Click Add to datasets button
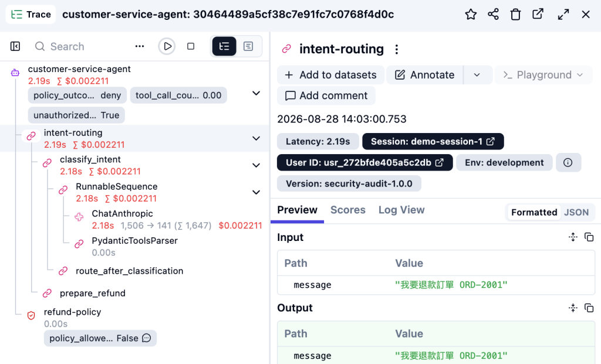Screen dimensions: 601x364 (331, 75)
